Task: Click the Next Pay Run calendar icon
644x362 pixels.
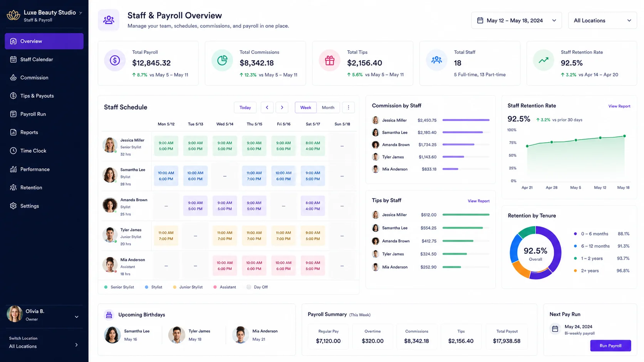Action: point(555,329)
